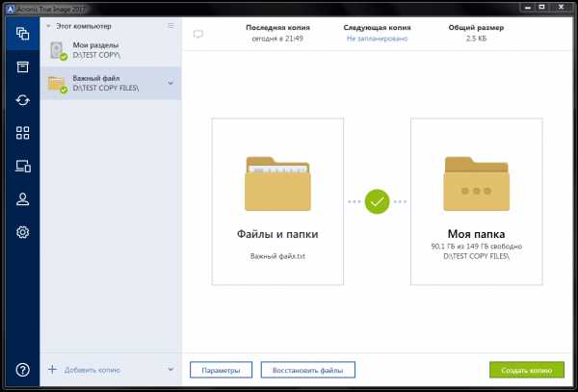Open the backup list hamburger menu
The width and height of the screenshot is (578, 392).
(171, 25)
